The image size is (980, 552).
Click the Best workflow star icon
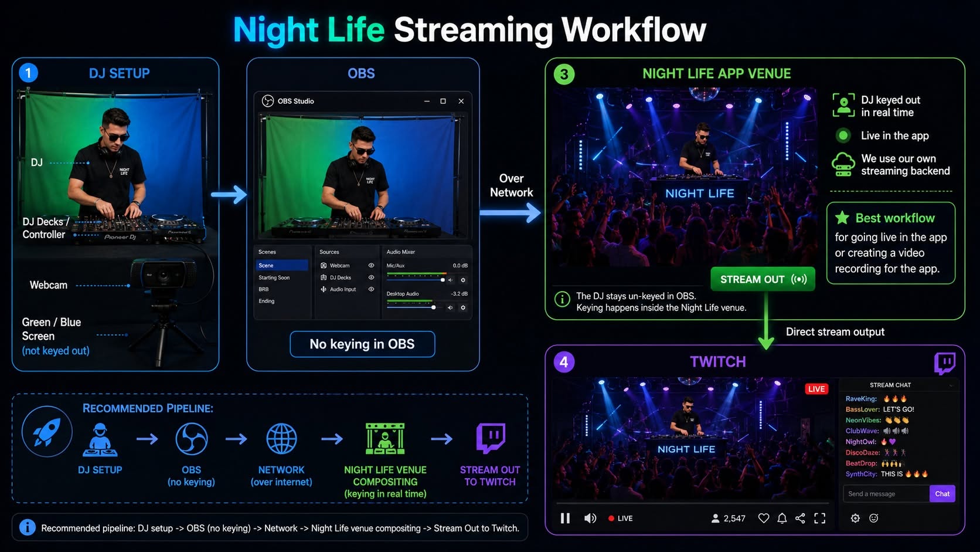(842, 218)
